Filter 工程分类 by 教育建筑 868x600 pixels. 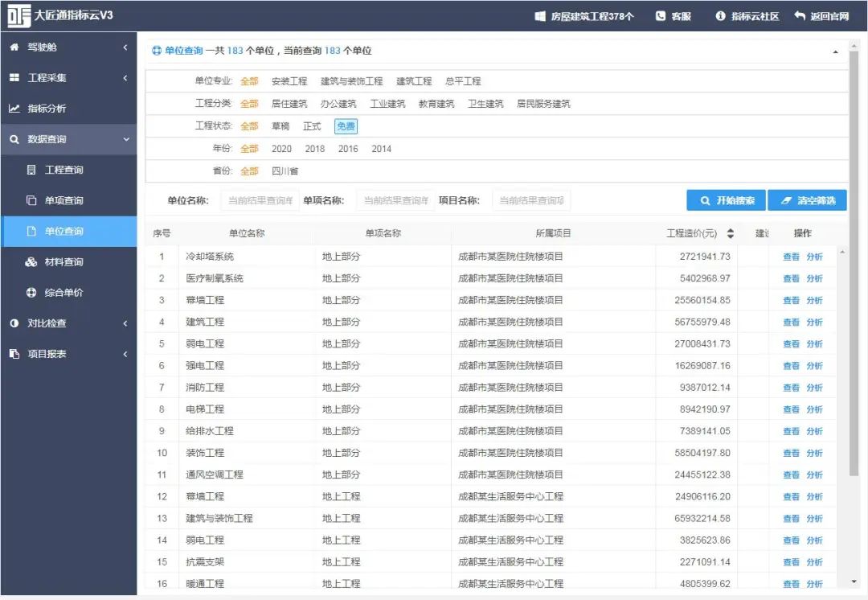[x=436, y=104]
